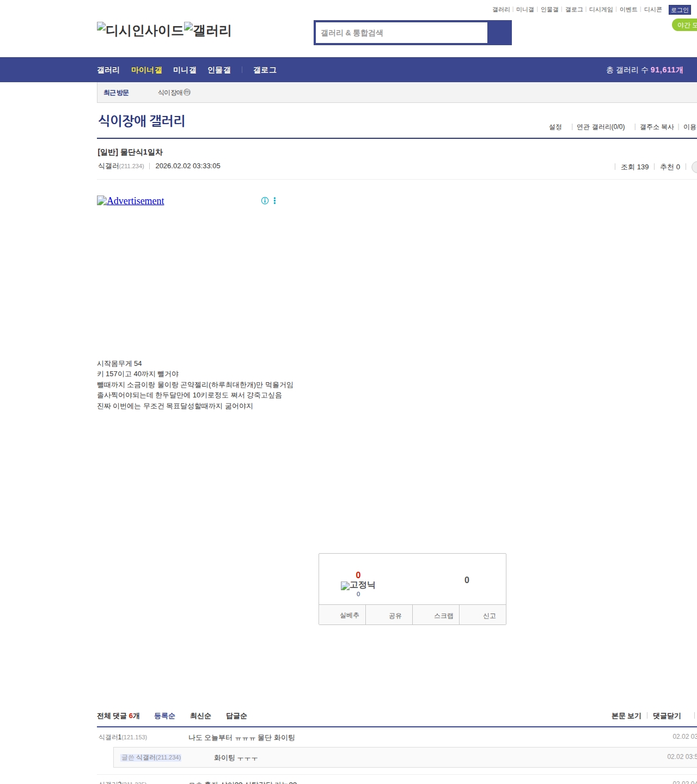Click the 로그인 button
697x784 pixels.
point(679,10)
